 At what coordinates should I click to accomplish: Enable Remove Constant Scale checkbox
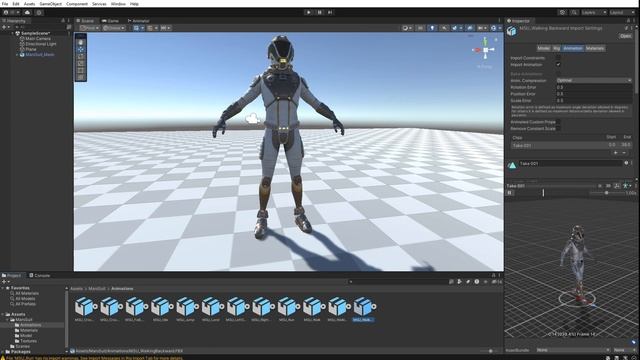[558, 129]
